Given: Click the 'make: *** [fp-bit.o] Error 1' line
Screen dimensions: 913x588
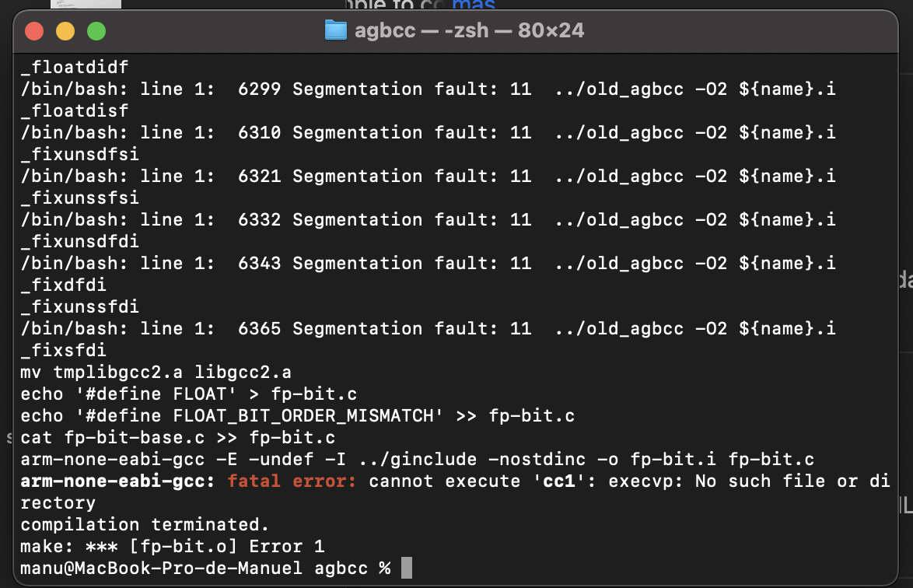Looking at the screenshot, I should coord(172,547).
